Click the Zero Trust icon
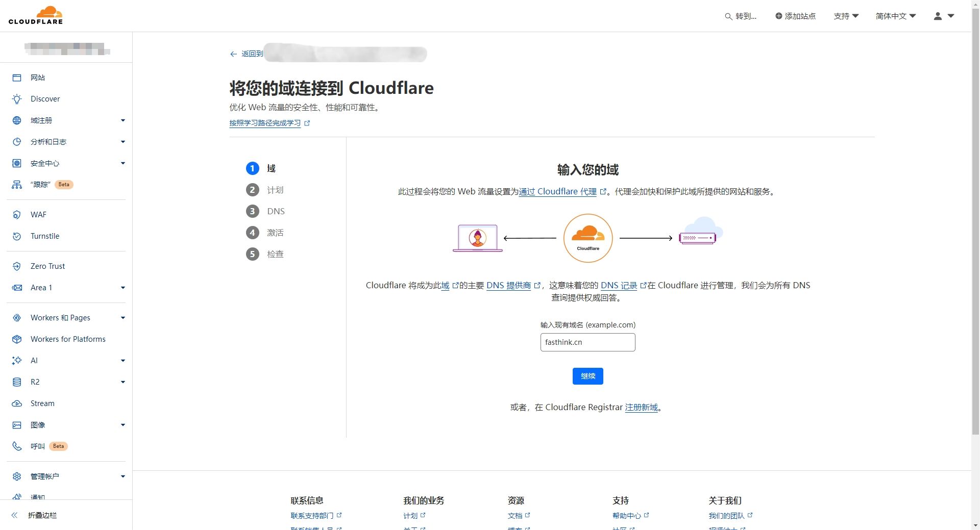 tap(17, 266)
